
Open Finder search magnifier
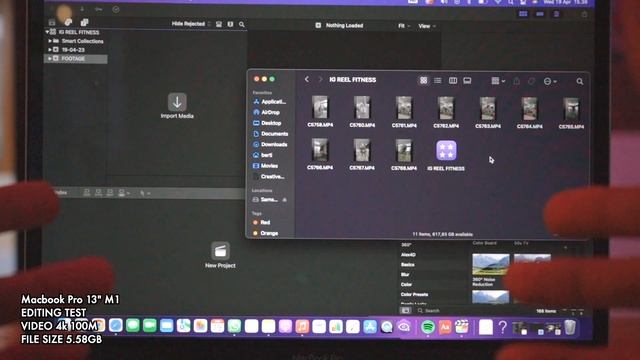point(580,82)
